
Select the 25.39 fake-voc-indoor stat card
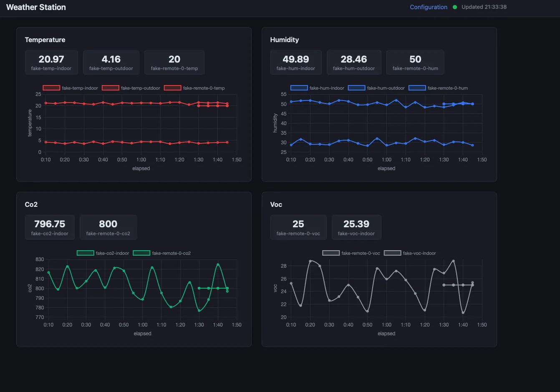click(x=356, y=227)
